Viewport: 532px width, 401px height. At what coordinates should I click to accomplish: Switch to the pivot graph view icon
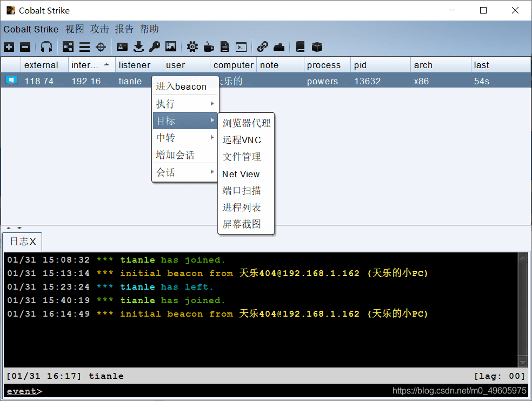pos(68,47)
